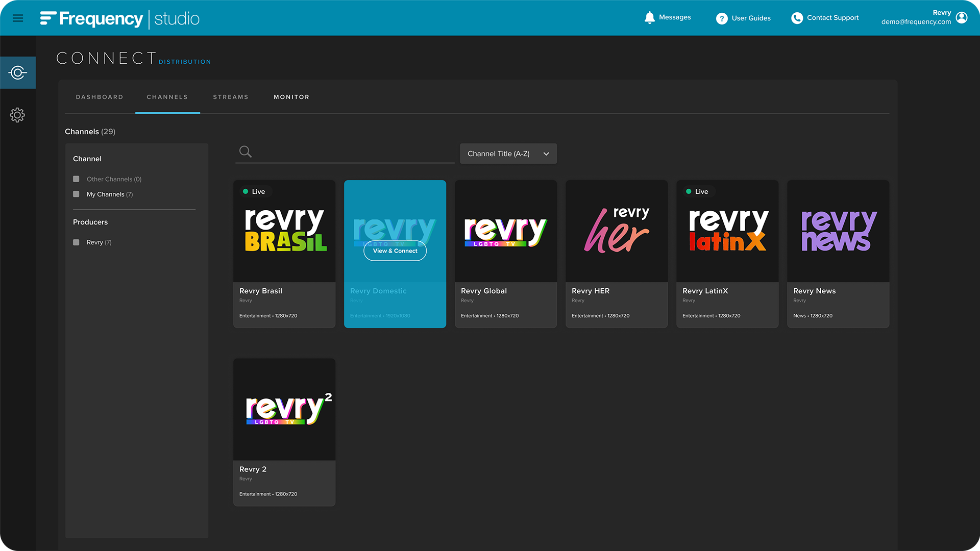The image size is (980, 551).
Task: Check the Other Channels checkbox
Action: (x=76, y=179)
